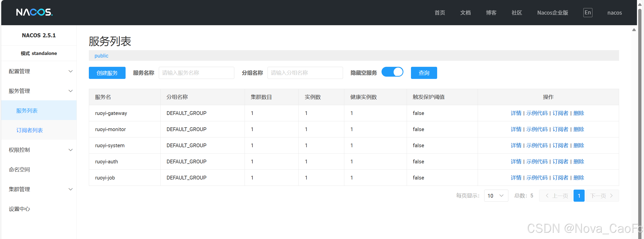View 订阅者 for ruoyi-auth

[x=560, y=162]
